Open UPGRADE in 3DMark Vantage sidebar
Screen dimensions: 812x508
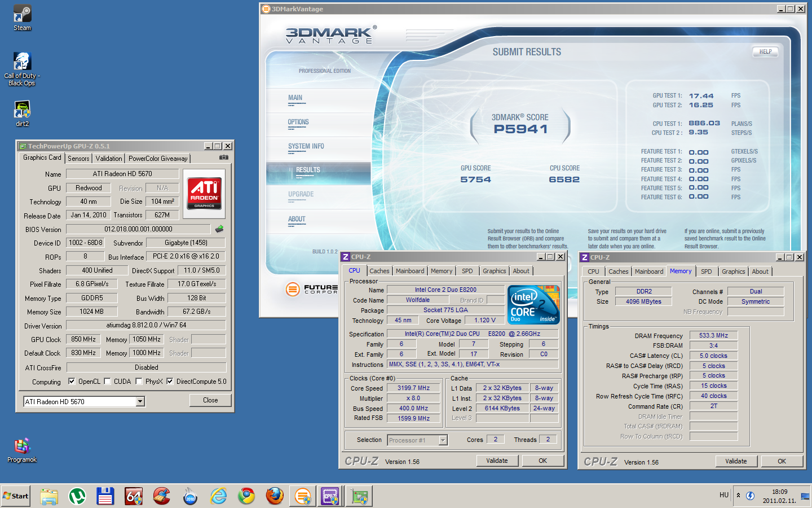tap(301, 194)
